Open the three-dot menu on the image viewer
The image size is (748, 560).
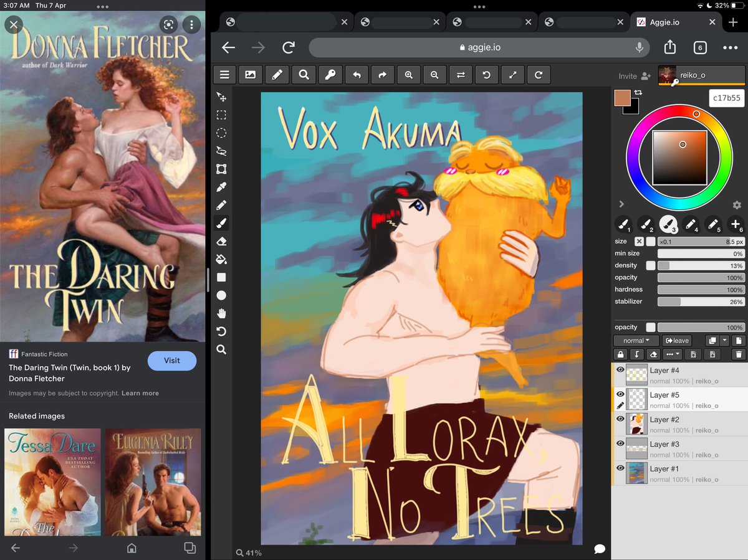[191, 25]
